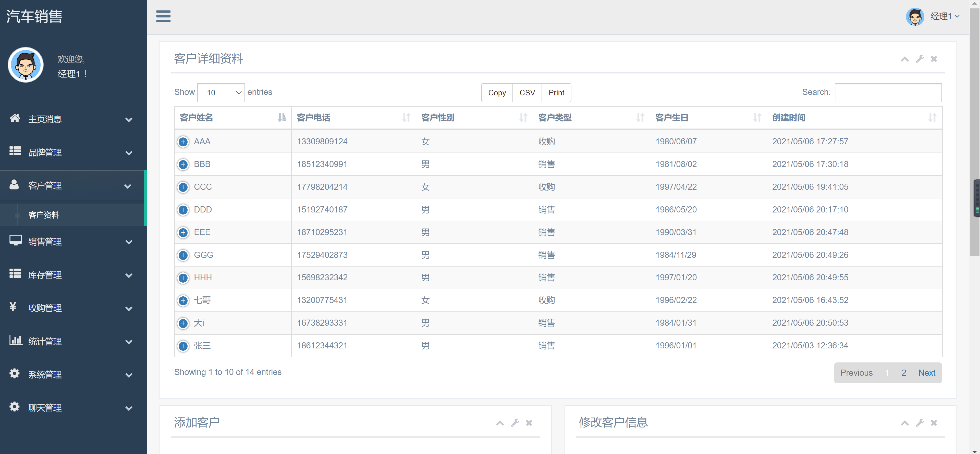
Task: Click the Print button
Action: click(x=556, y=93)
